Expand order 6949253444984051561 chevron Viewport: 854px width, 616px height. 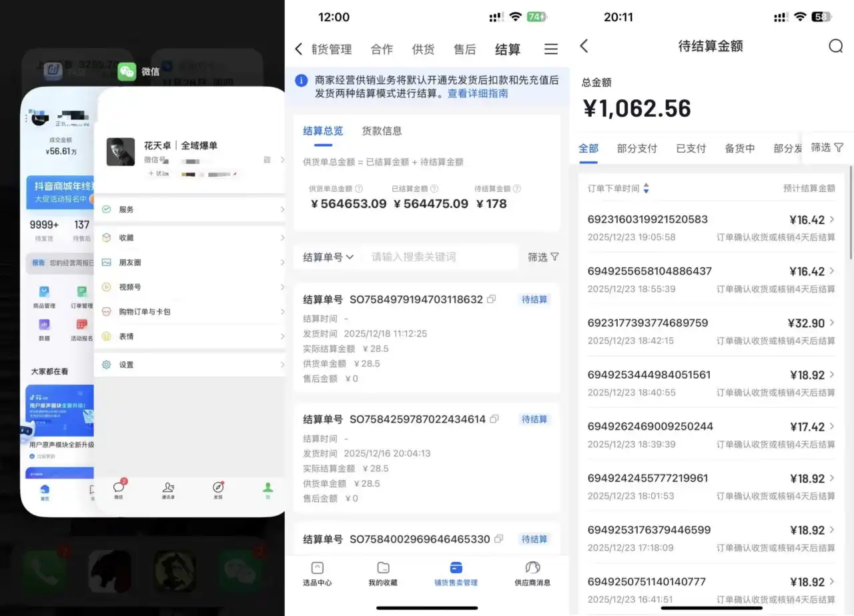832,375
